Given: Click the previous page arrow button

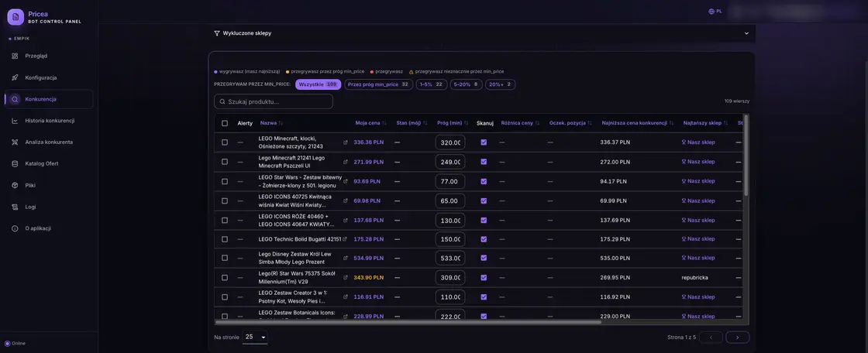Looking at the screenshot, I should pos(711,338).
